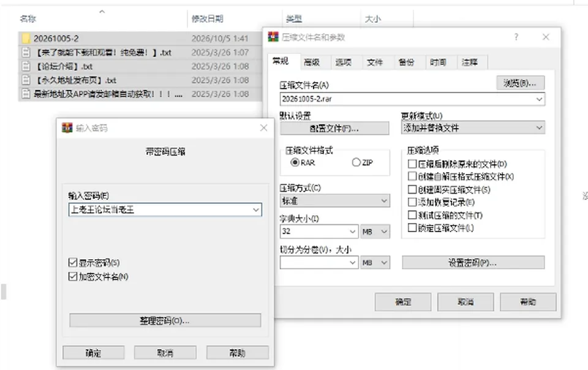Open the 注释 tab

[x=470, y=62]
